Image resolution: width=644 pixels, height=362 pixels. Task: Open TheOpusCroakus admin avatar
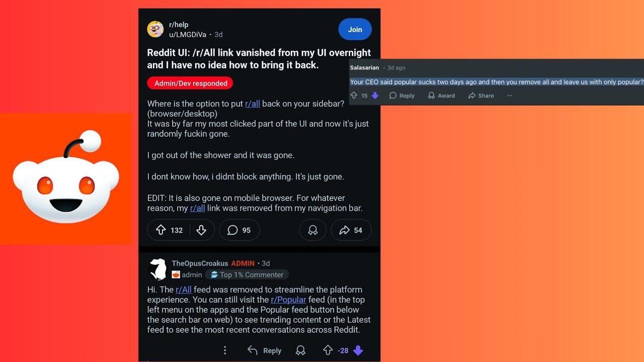pyautogui.click(x=158, y=269)
